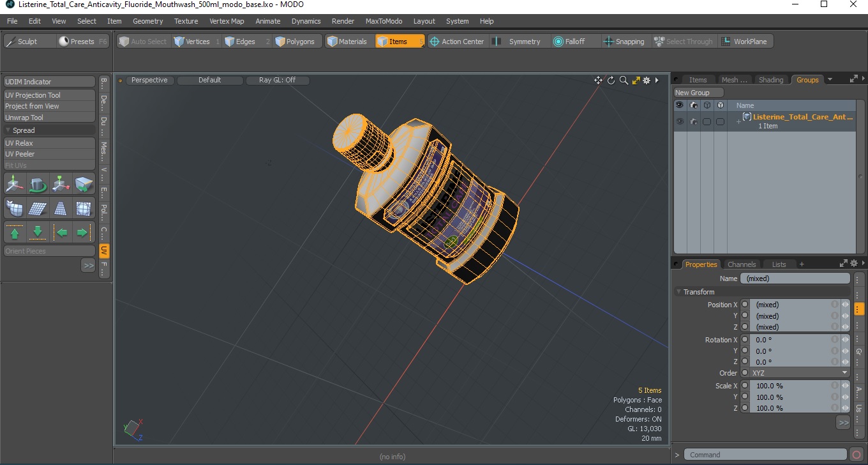The width and height of the screenshot is (868, 465).
Task: Expand more properties with >> button
Action: coord(843,422)
